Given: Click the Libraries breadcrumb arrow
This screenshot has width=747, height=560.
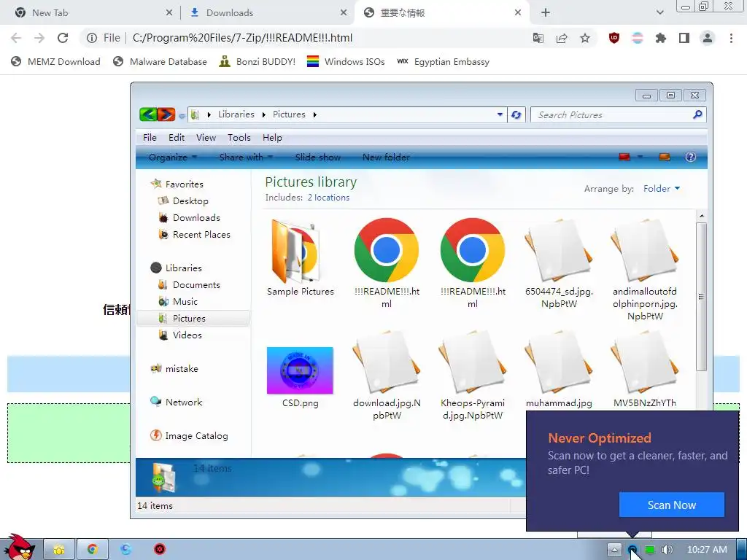Looking at the screenshot, I should coord(264,114).
